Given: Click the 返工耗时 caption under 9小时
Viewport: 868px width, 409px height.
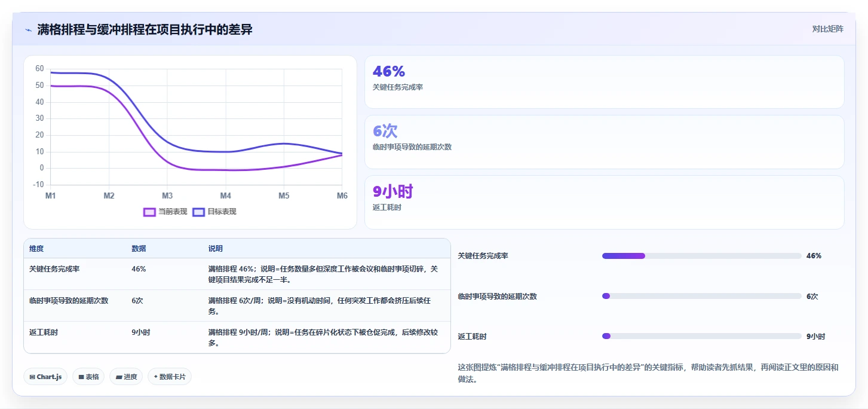Looking at the screenshot, I should 387,207.
